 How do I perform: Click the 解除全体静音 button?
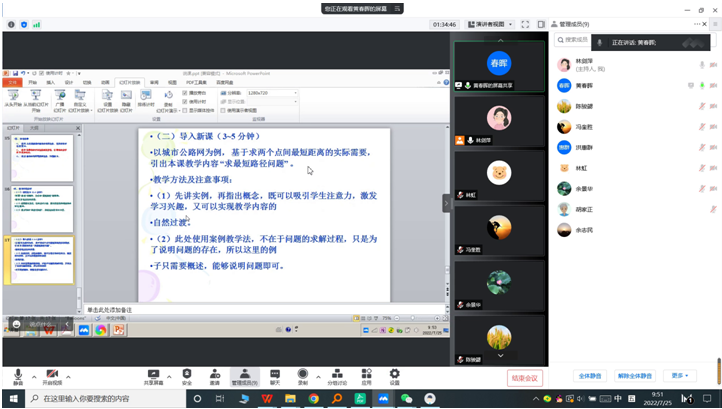[635, 376]
